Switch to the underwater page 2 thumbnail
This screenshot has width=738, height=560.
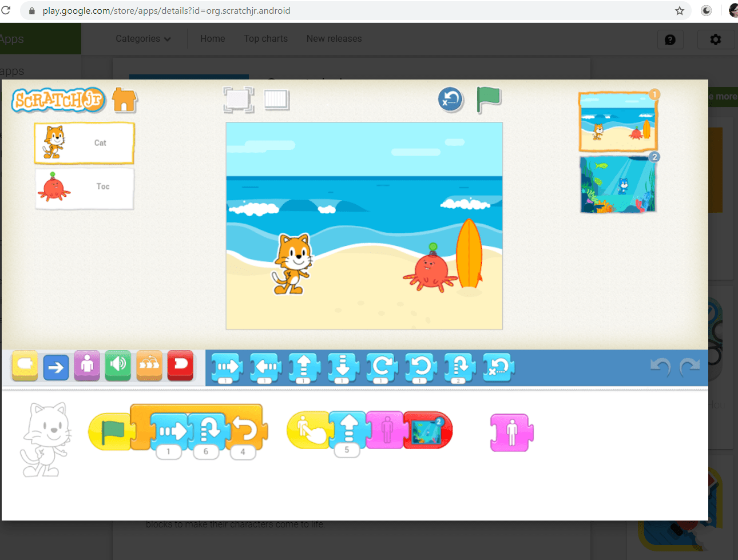tap(618, 184)
